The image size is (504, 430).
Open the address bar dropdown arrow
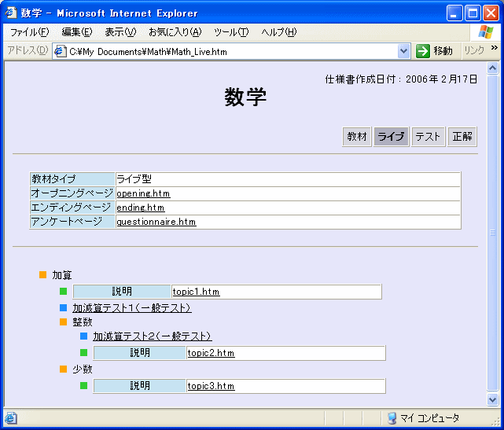click(x=404, y=51)
